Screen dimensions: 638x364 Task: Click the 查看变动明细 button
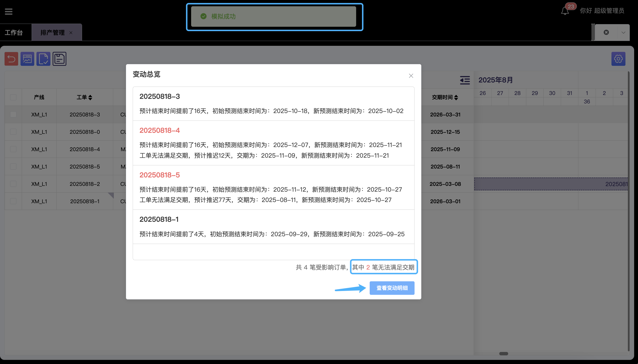(x=392, y=288)
